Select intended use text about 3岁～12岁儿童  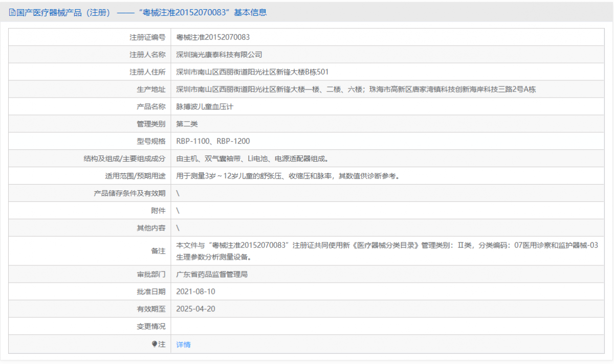[x=288, y=176]
